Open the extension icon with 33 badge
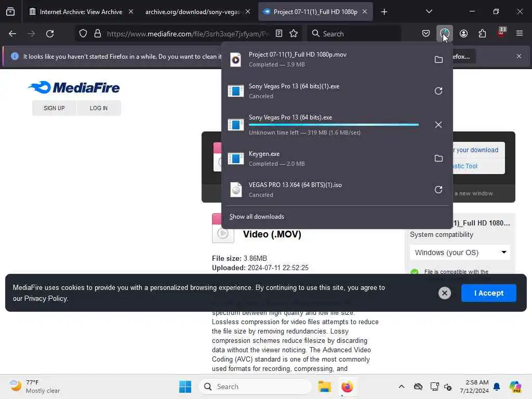The image size is (532, 399). pos(501,33)
